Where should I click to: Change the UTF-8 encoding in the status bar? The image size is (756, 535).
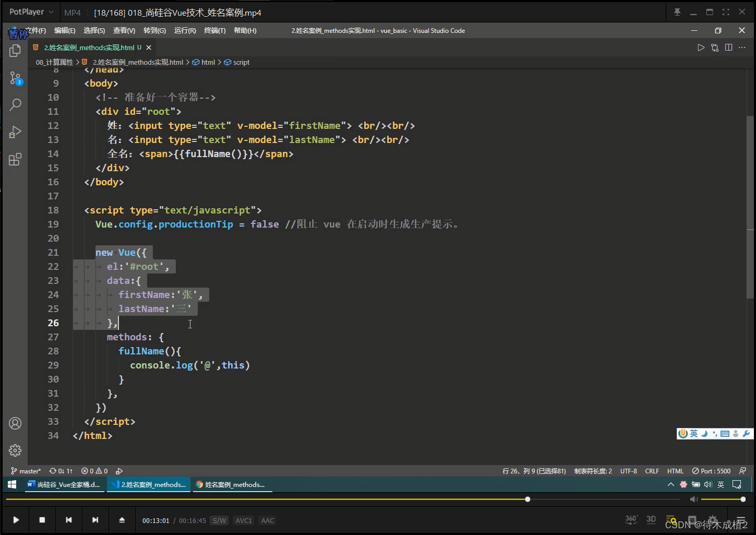(x=629, y=471)
